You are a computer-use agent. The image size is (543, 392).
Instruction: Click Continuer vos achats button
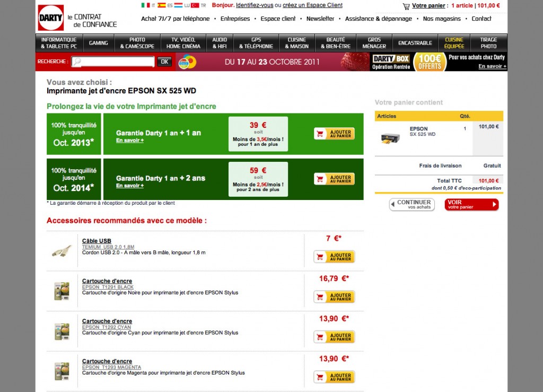click(411, 204)
